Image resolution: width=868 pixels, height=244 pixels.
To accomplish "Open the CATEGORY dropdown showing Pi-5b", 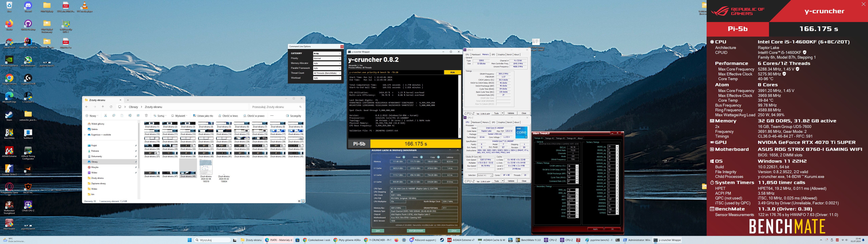I will (327, 54).
